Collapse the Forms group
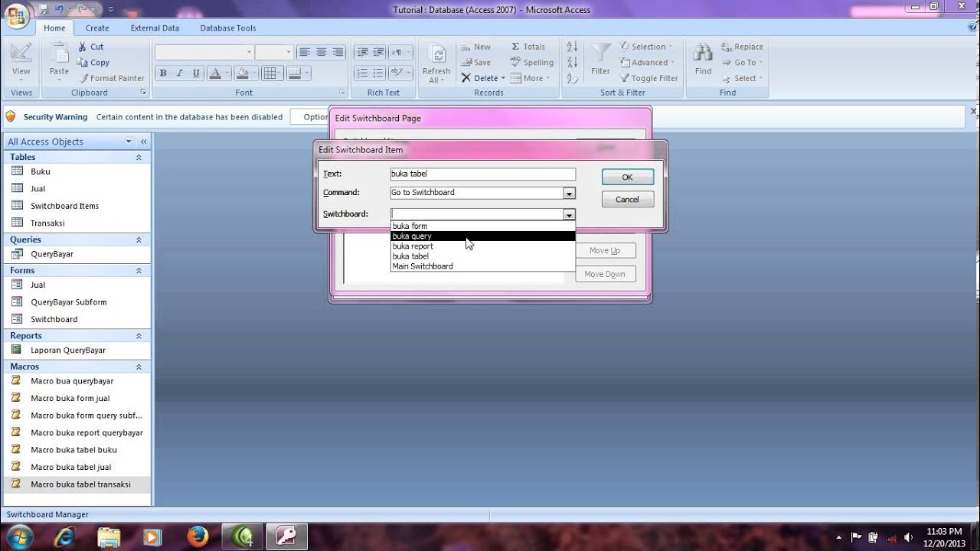 (x=139, y=270)
